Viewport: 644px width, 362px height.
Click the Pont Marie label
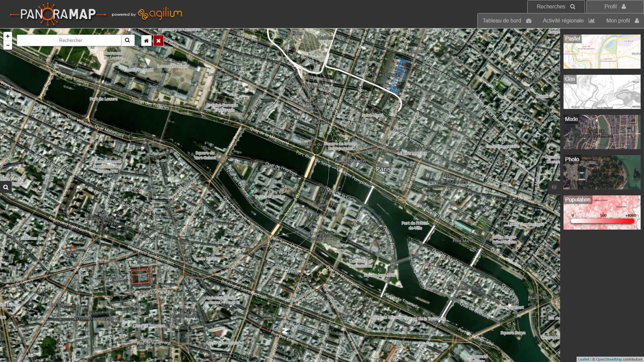coord(463,241)
